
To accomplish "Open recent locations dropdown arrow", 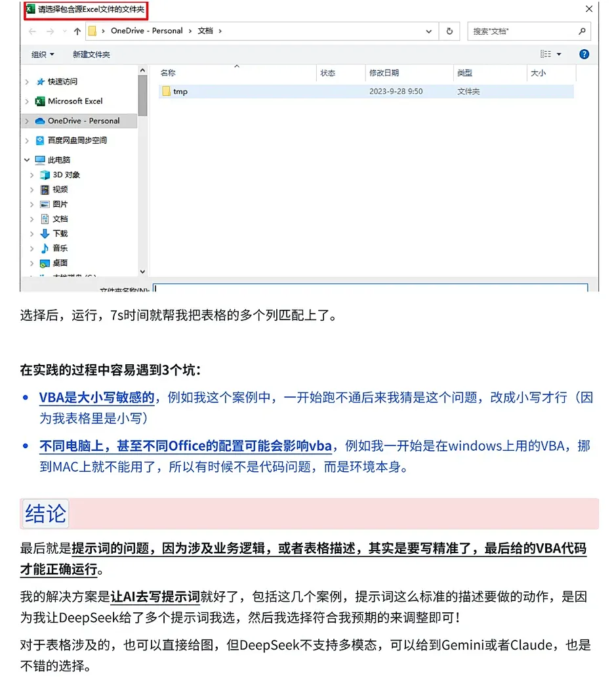I will [x=64, y=31].
